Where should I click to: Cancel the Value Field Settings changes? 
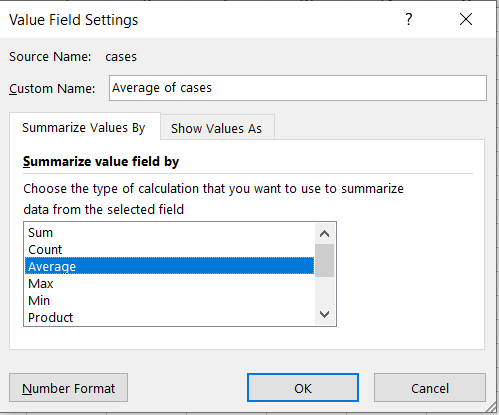click(x=430, y=388)
